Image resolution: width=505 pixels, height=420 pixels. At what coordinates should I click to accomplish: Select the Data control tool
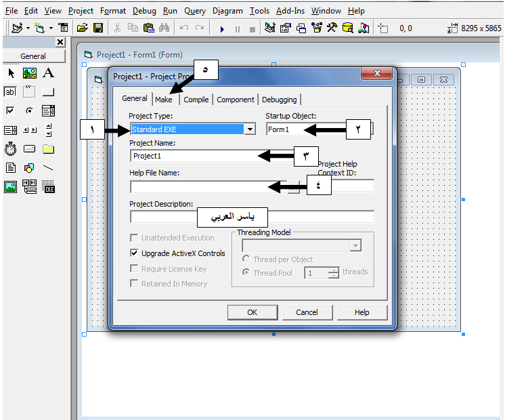click(x=29, y=187)
